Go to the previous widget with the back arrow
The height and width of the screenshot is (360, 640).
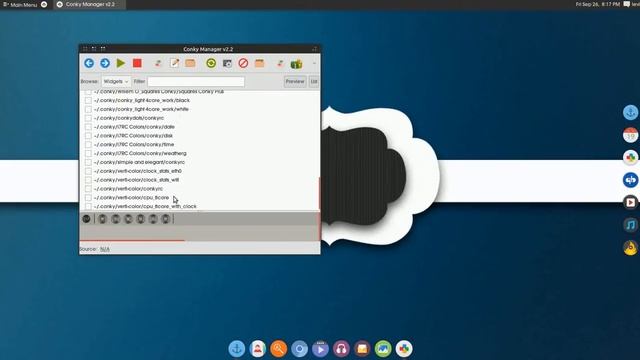click(89, 63)
